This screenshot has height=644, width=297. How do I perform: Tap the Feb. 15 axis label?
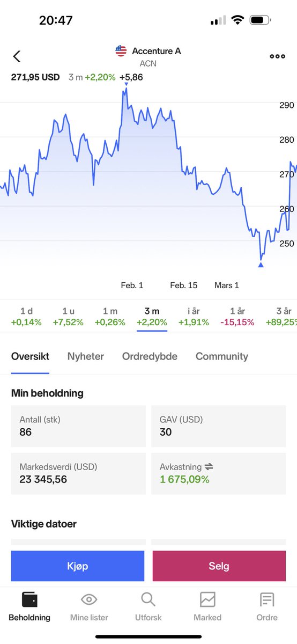point(184,285)
